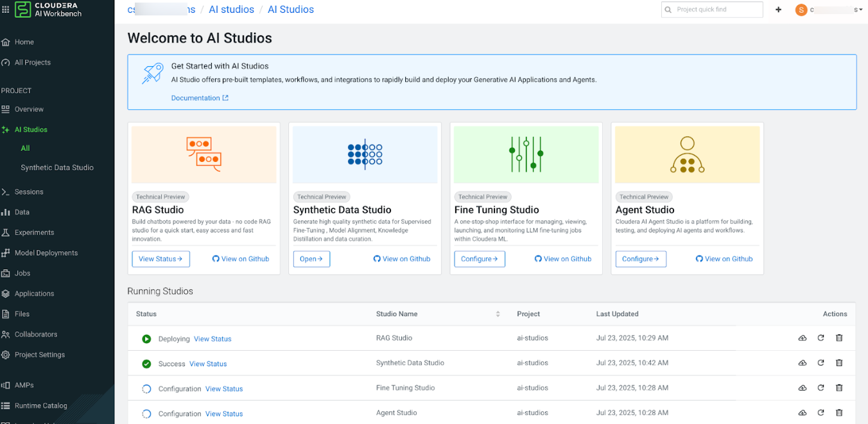Open Jobs in sidebar
Screen dimensions: 868x424
pos(22,274)
